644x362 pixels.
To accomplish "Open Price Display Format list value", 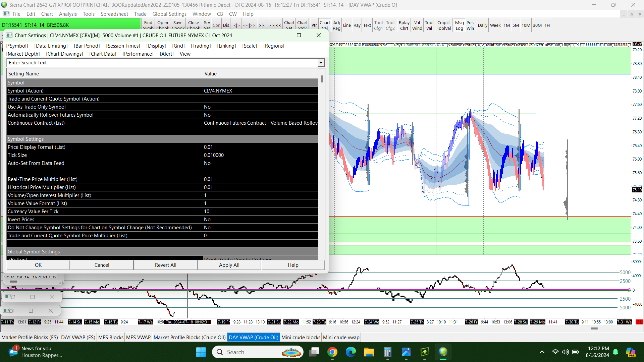I will pos(260,147).
